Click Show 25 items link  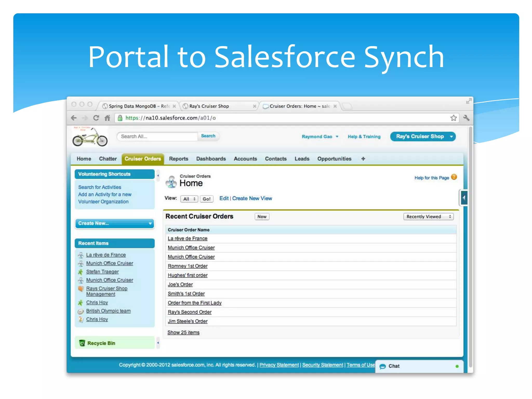183,332
